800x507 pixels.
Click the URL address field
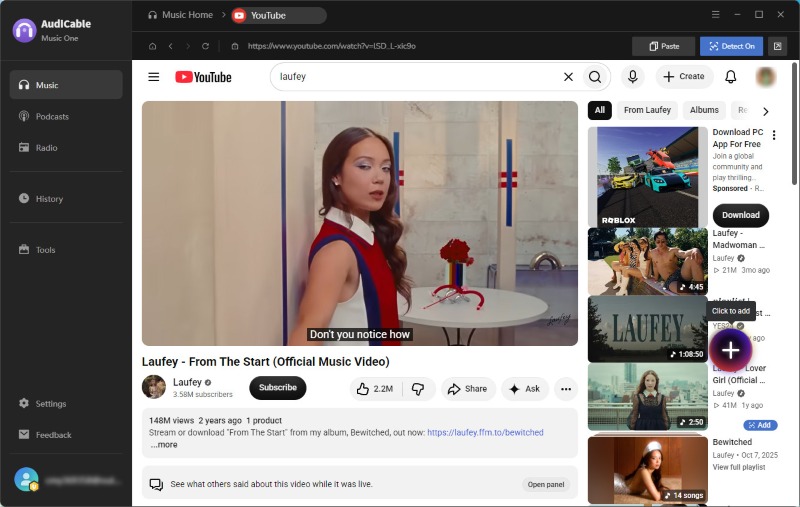coord(332,46)
